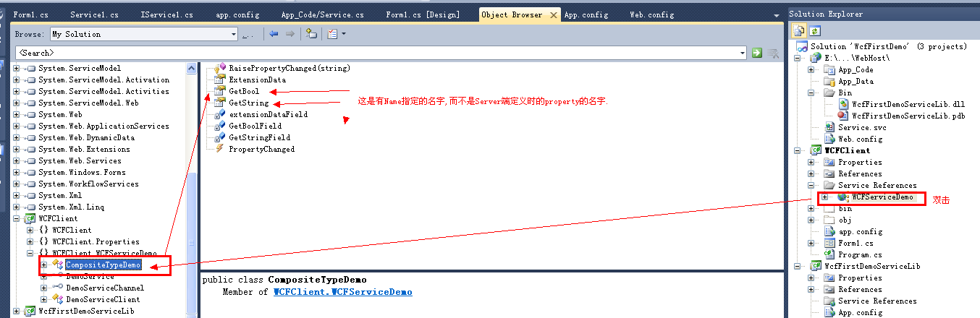Expand the WcfFirstDemoServiceLib node in Object Browser
This screenshot has height=318, width=980.
(x=17, y=311)
